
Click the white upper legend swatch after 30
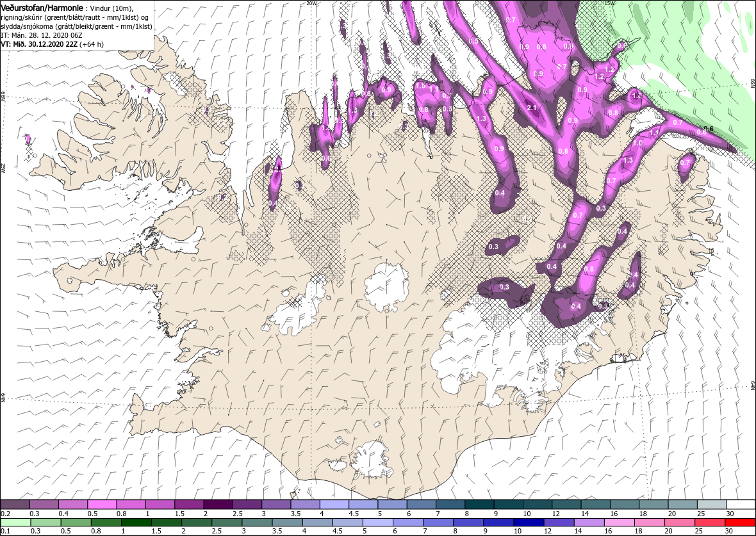coord(741,505)
